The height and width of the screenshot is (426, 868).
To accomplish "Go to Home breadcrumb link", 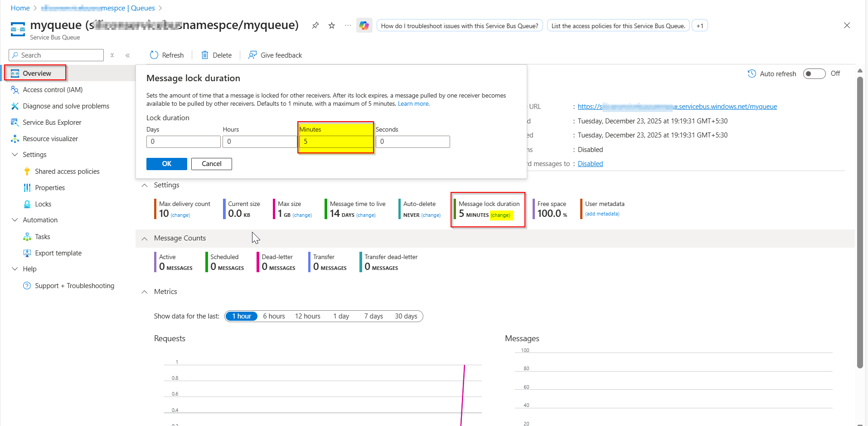I will coord(20,8).
